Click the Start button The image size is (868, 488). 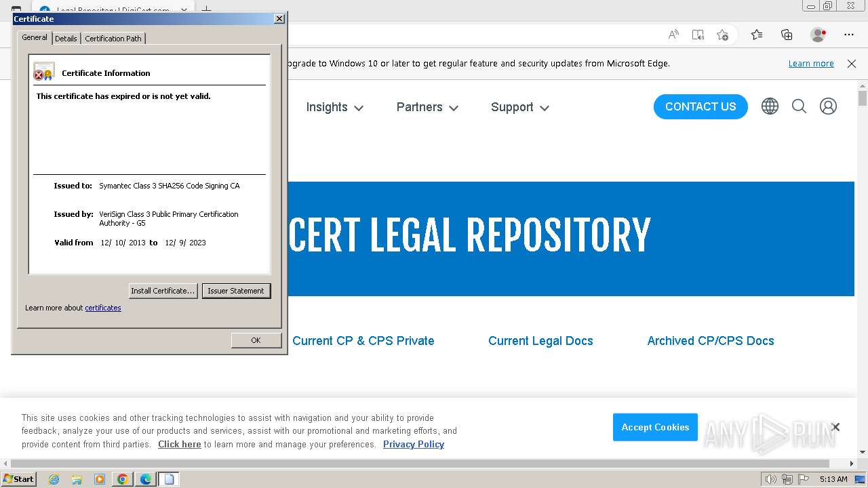[18, 479]
